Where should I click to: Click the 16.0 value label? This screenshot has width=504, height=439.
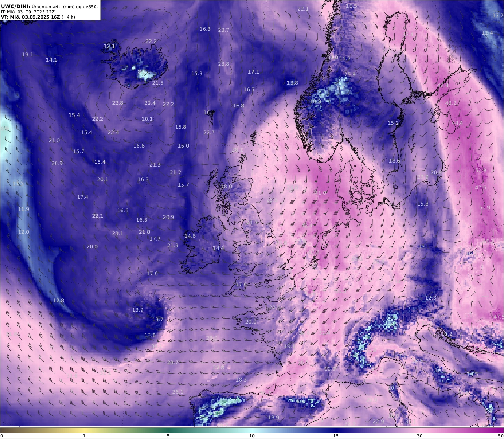(183, 146)
